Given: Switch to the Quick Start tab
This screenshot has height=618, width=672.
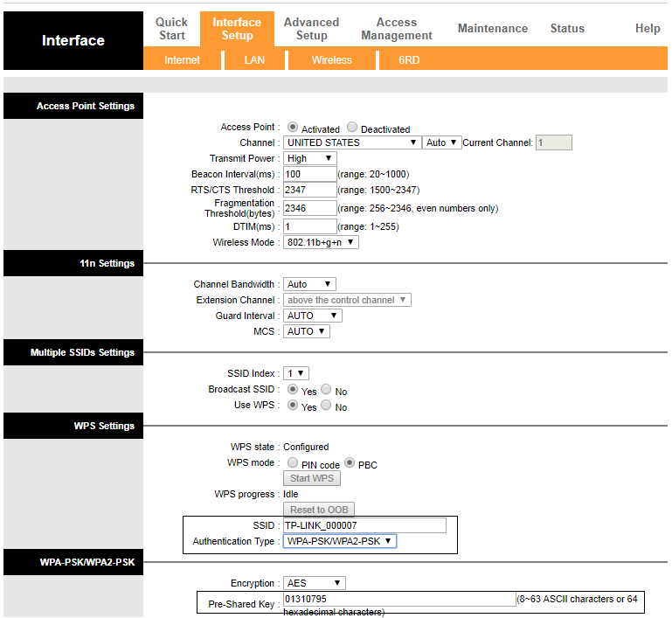Looking at the screenshot, I should [x=171, y=29].
